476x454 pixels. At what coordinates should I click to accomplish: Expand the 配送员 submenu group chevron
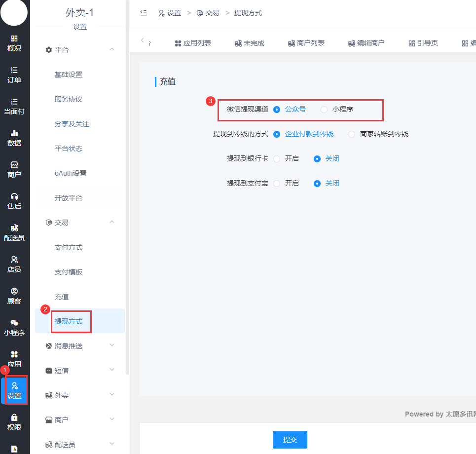tap(112, 443)
